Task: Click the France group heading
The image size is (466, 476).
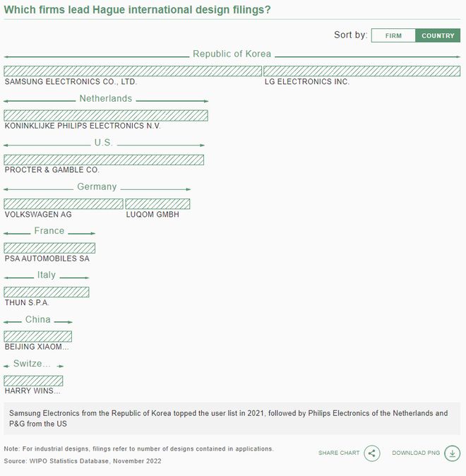Action: 49,230
